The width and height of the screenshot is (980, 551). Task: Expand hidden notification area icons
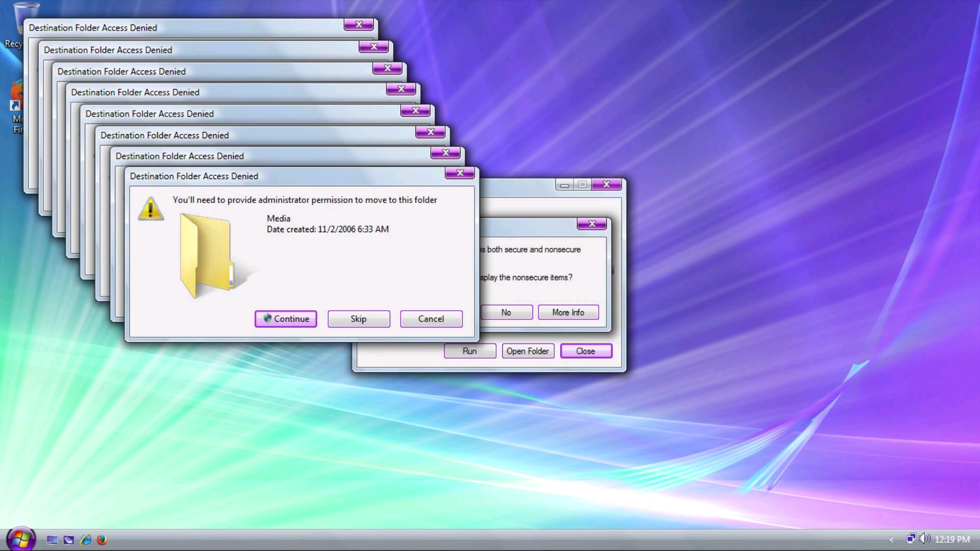(x=891, y=539)
